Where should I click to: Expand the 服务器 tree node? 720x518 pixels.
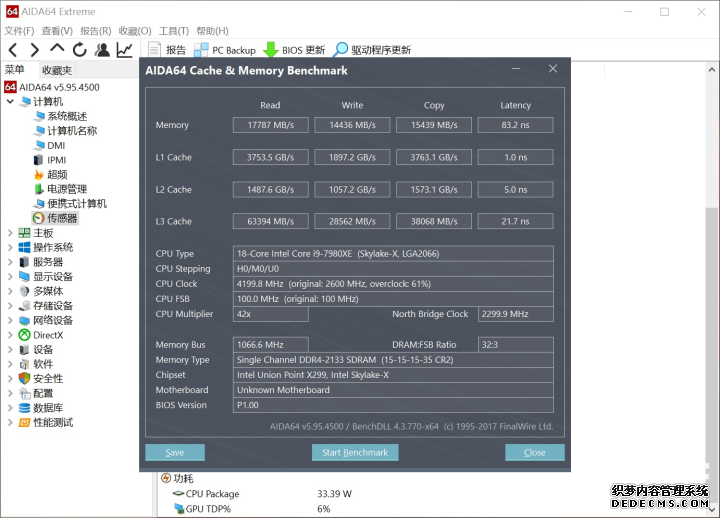point(10,262)
